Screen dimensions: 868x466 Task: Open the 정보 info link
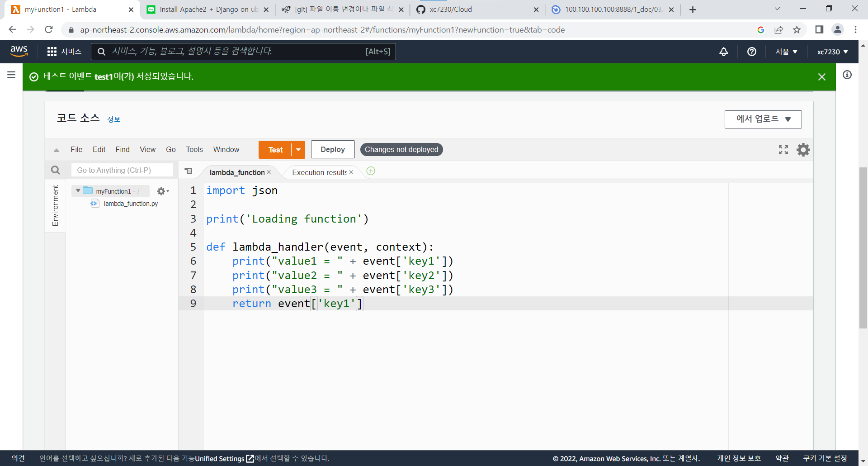point(113,119)
